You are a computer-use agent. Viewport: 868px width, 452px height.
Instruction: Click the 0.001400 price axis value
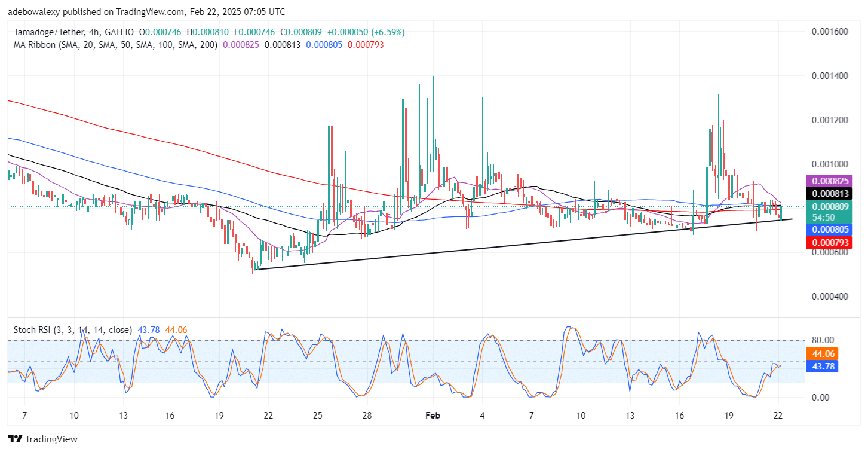click(x=831, y=76)
